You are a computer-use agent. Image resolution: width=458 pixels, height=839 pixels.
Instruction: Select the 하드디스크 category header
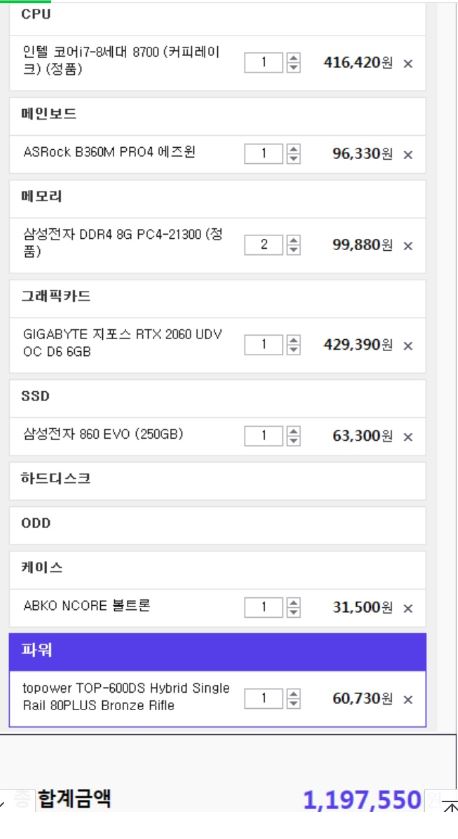217,480
